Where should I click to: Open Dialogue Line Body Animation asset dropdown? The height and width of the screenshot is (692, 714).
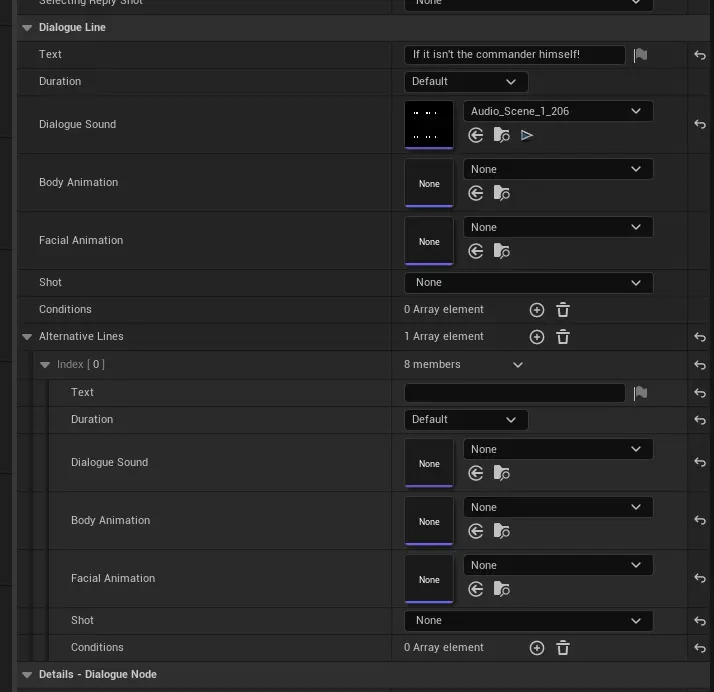[x=558, y=169]
